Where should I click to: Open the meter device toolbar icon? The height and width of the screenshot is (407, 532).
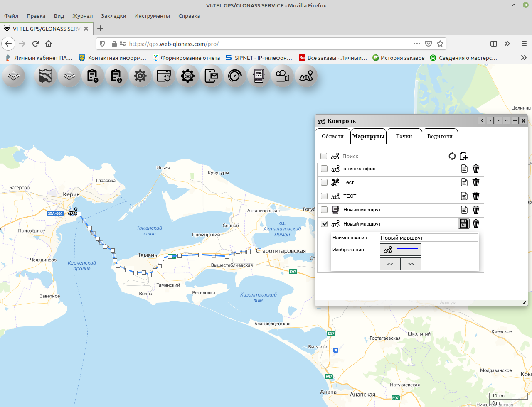coord(259,76)
